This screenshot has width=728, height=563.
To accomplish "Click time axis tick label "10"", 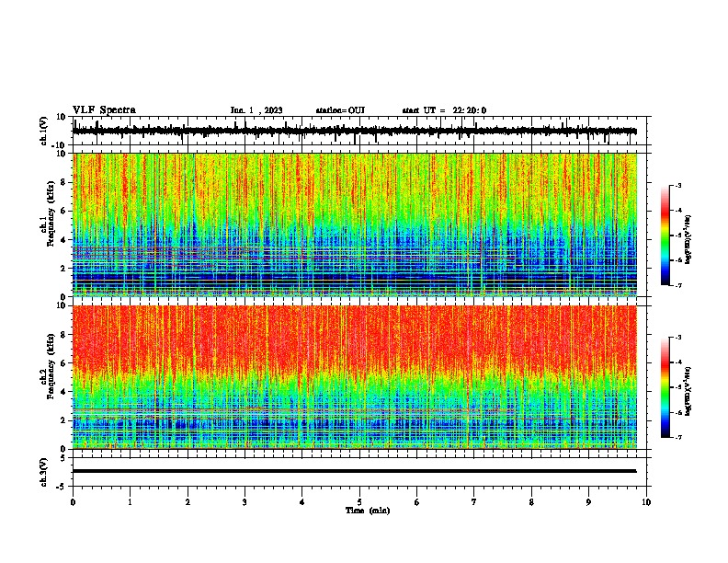I will click(x=646, y=502).
